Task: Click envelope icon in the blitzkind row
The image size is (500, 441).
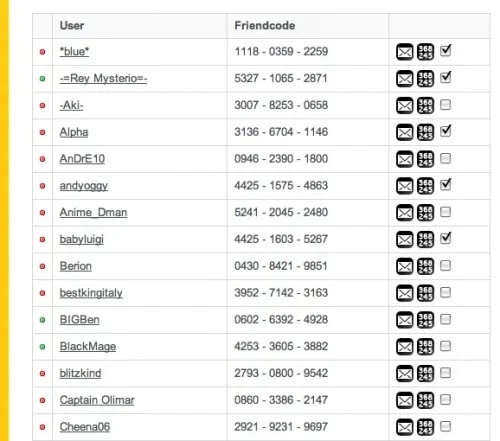Action: (405, 374)
